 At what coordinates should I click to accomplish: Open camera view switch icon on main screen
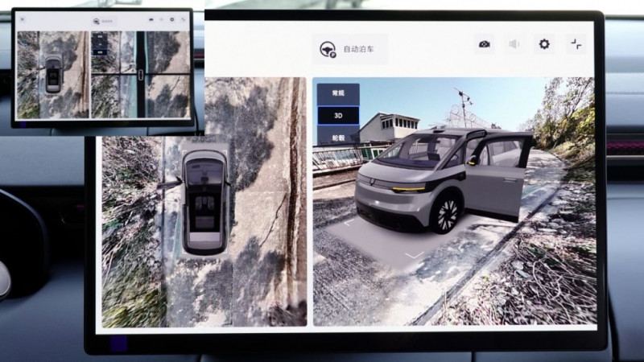click(485, 44)
